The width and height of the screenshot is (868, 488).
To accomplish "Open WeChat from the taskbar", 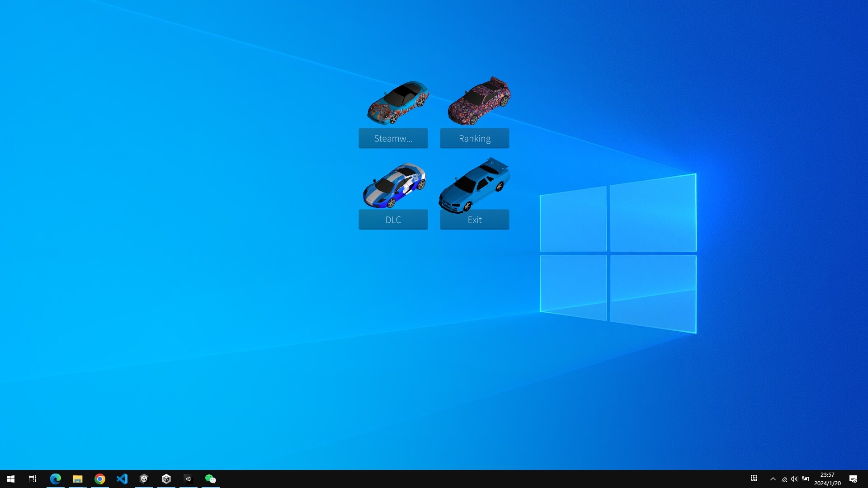I will pyautogui.click(x=210, y=479).
